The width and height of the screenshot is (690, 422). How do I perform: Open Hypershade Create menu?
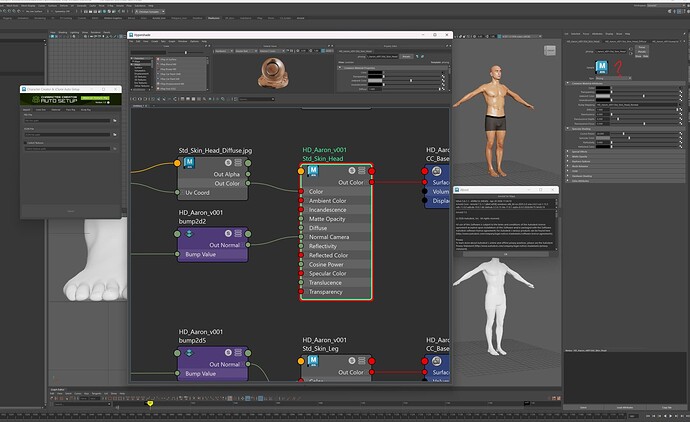154,41
